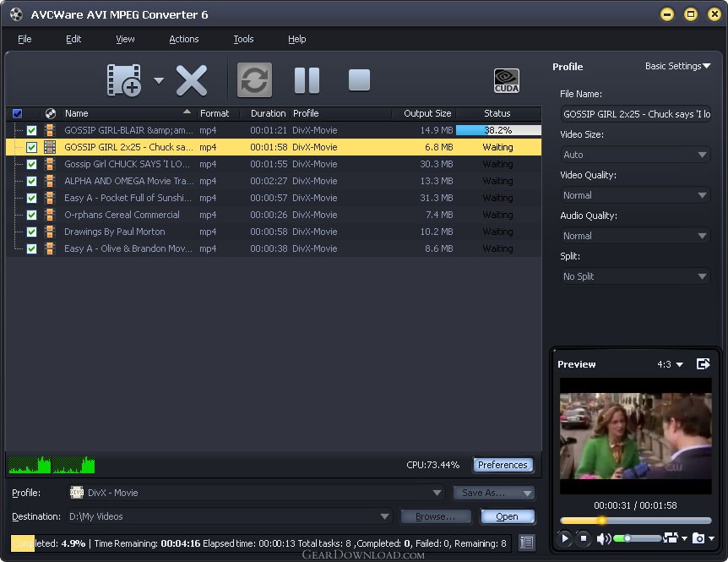The image size is (728, 562).
Task: Uncheck Easy A - Pocket Full checkbox
Action: pyautogui.click(x=31, y=198)
